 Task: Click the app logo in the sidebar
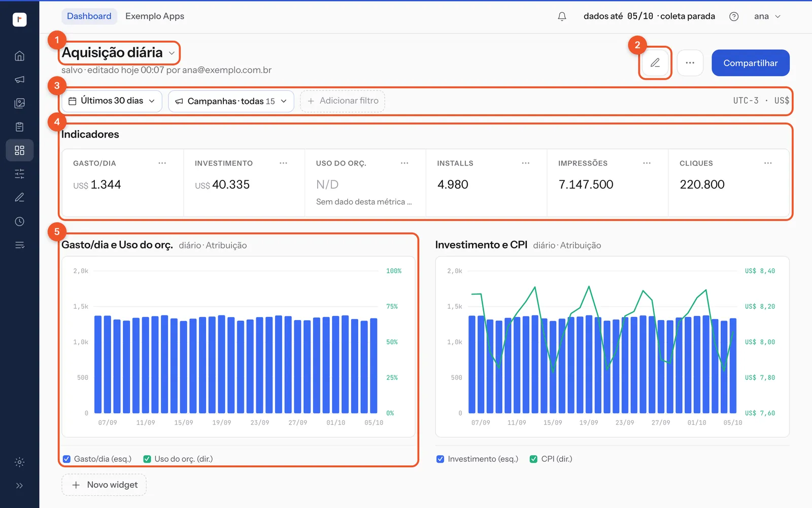(19, 19)
